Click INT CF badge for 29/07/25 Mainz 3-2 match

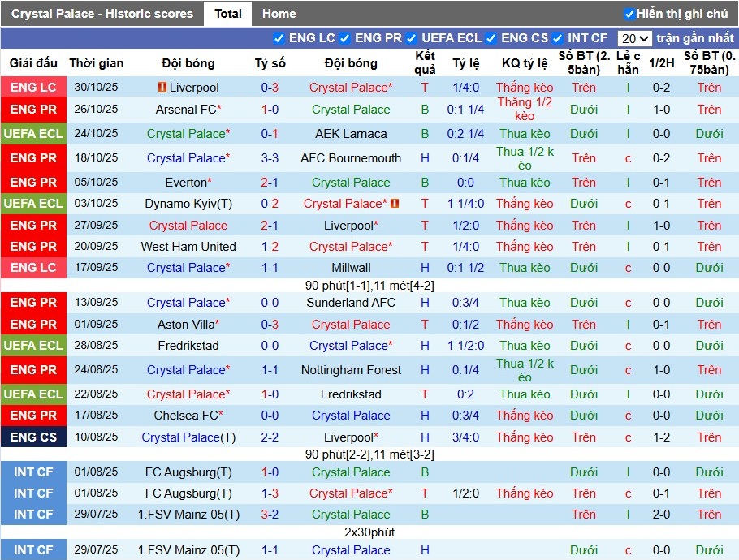click(33, 515)
